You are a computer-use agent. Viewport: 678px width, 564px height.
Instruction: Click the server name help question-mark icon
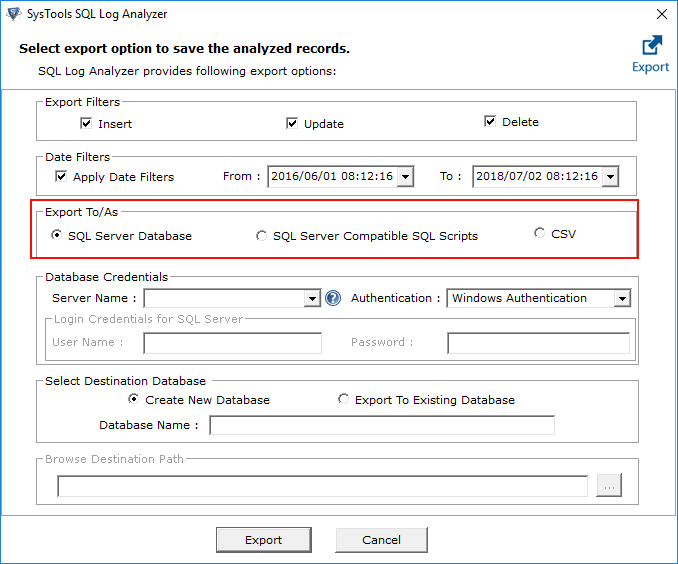pyautogui.click(x=333, y=298)
